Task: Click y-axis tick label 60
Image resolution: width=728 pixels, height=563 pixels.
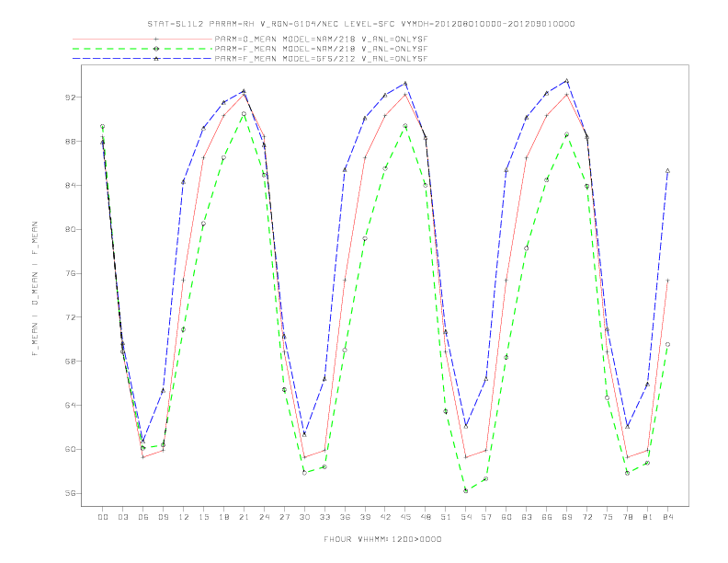Action: click(x=71, y=449)
